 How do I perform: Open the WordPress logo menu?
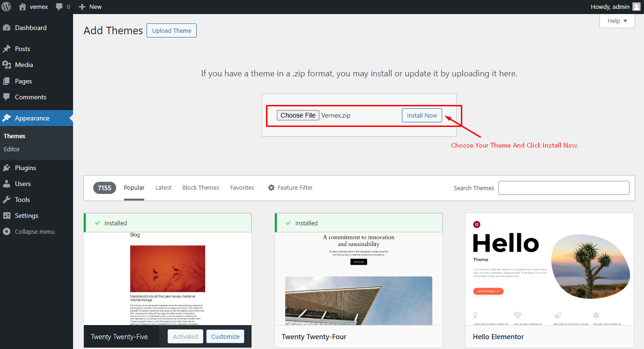coord(7,7)
